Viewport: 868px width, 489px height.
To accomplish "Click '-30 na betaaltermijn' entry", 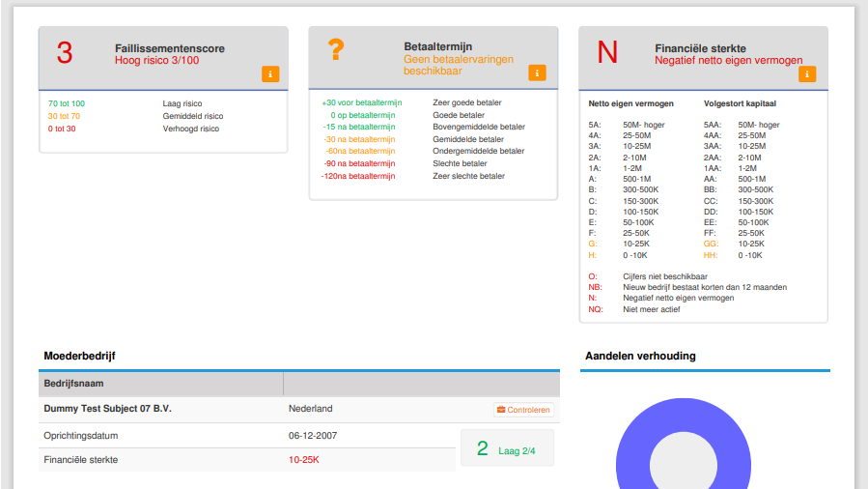I will click(359, 139).
